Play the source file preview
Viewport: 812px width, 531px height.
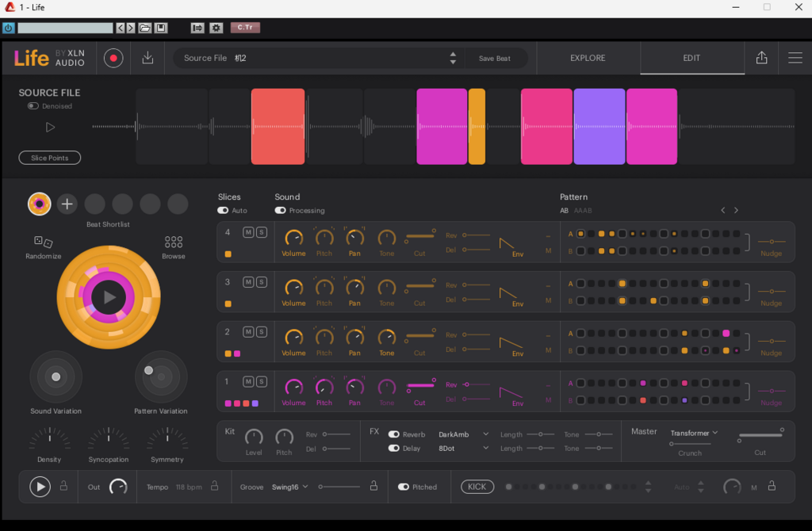50,127
